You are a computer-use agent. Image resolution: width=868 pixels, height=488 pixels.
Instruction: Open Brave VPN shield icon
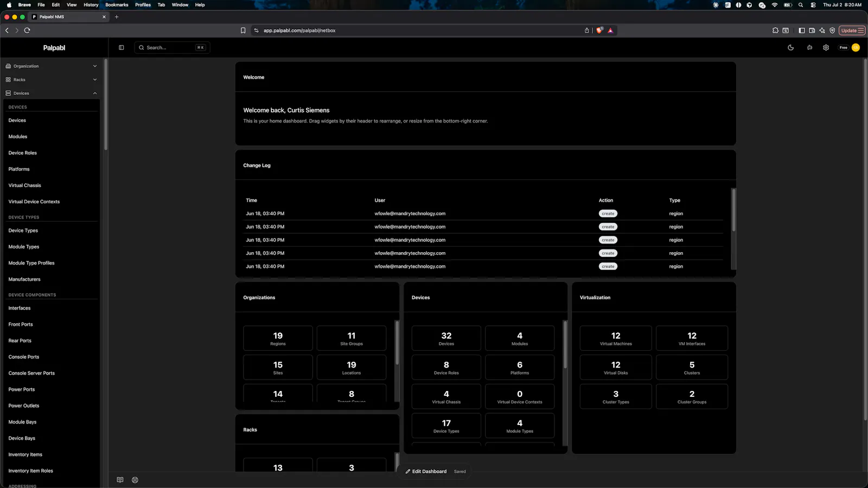[832, 30]
